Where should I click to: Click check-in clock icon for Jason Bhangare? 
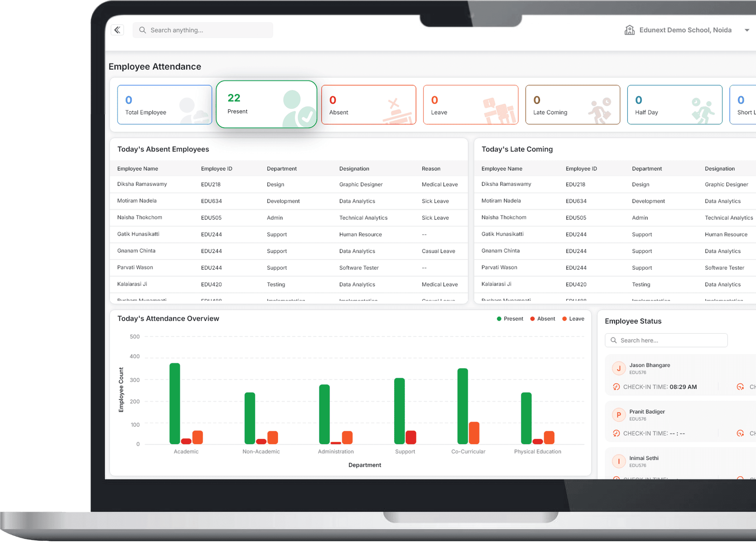point(616,387)
